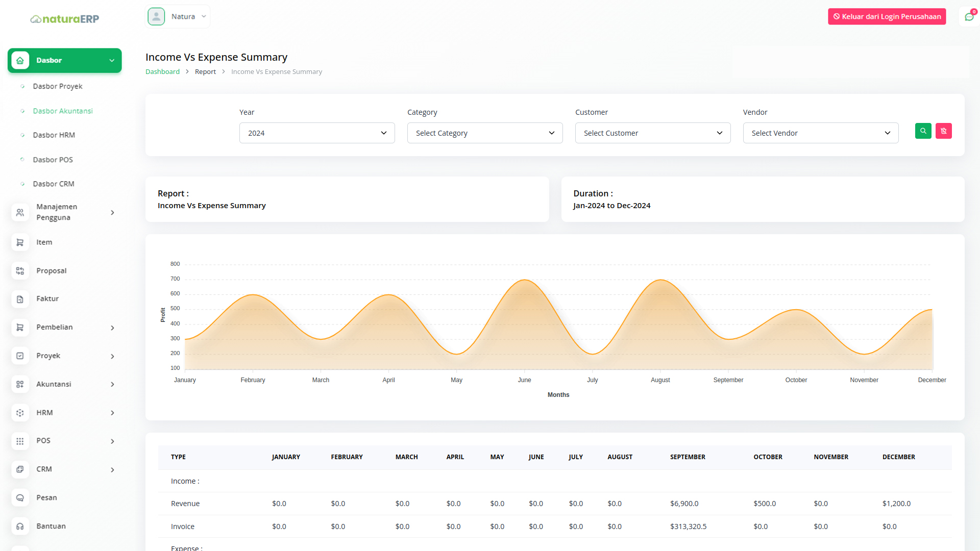Click the Dashboard breadcrumb link
980x551 pixels.
(162, 71)
